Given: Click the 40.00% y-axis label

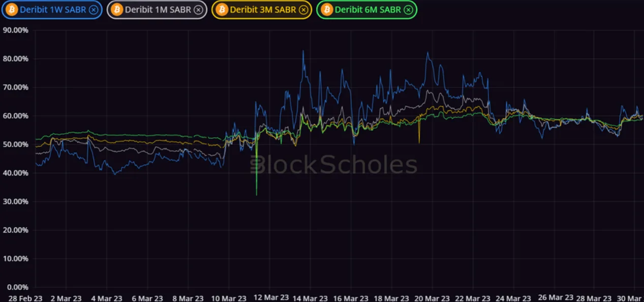Looking at the screenshot, I should click(x=15, y=173).
